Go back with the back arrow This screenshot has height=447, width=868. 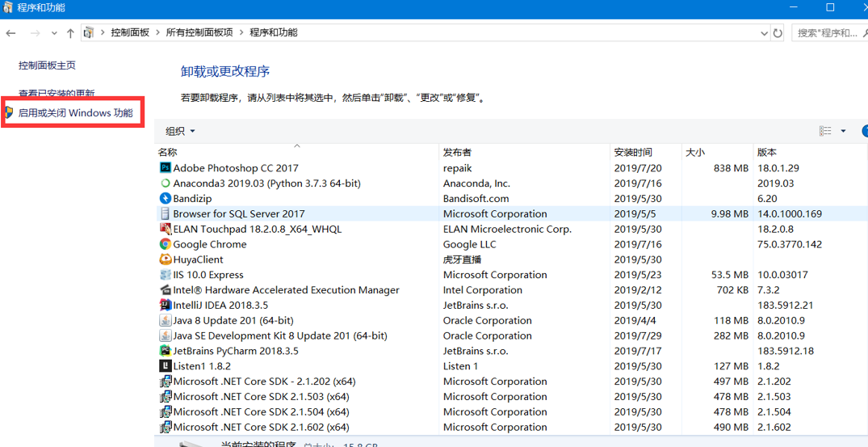pos(10,33)
